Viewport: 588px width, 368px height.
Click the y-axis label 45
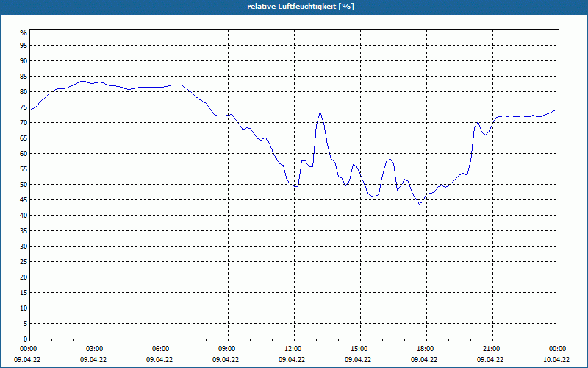[x=24, y=200]
